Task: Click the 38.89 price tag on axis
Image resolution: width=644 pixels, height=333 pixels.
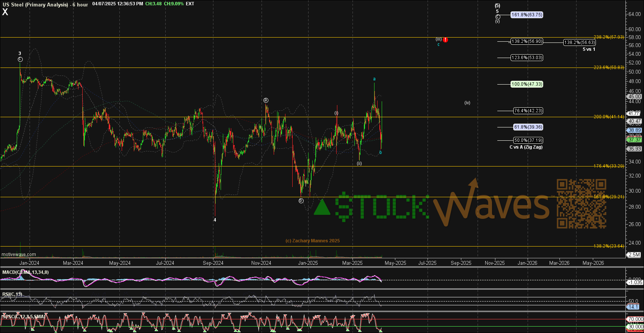Action: click(x=635, y=130)
